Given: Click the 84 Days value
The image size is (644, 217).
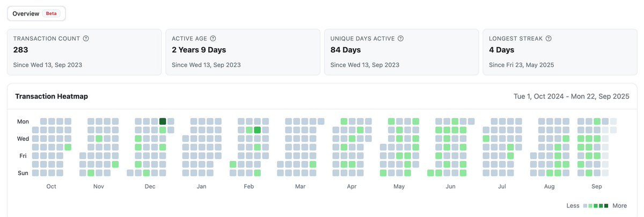Looking at the screenshot, I should (346, 50).
